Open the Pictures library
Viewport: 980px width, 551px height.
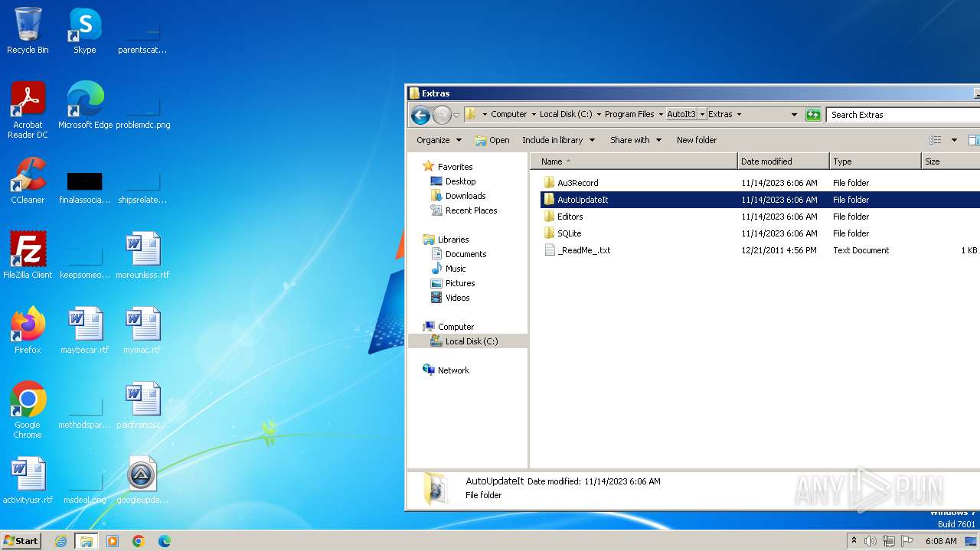coord(460,283)
